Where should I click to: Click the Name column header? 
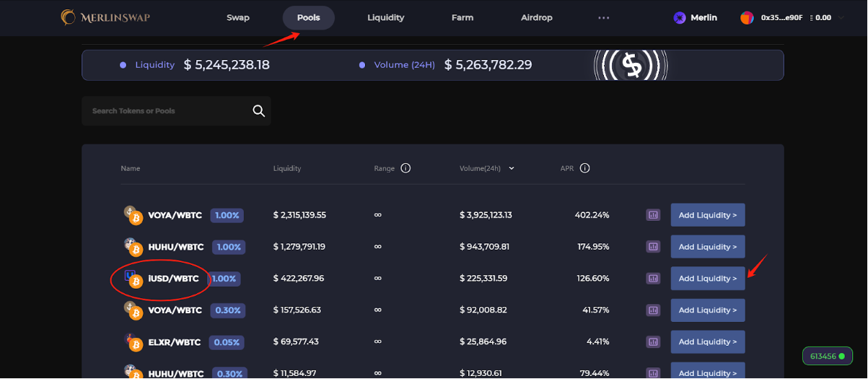pos(131,168)
